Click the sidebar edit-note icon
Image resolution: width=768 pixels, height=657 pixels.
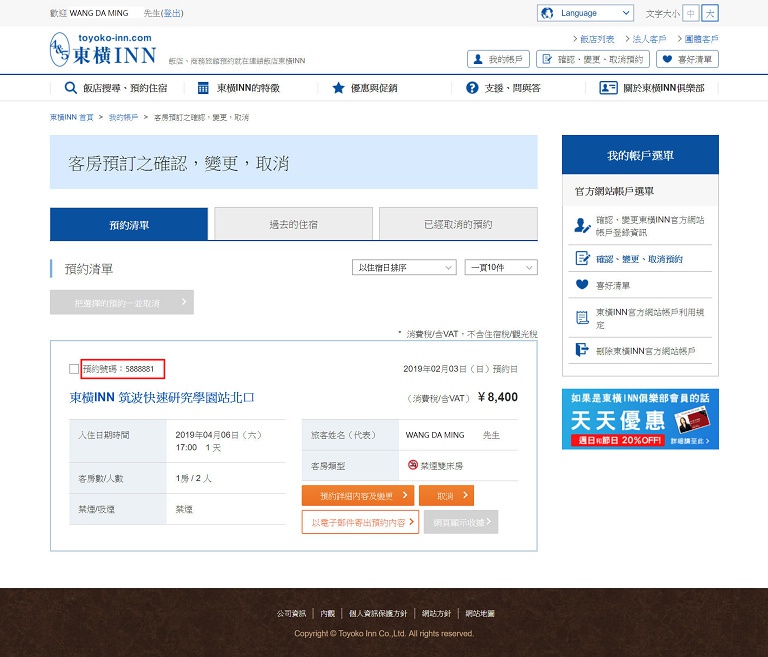pos(582,258)
